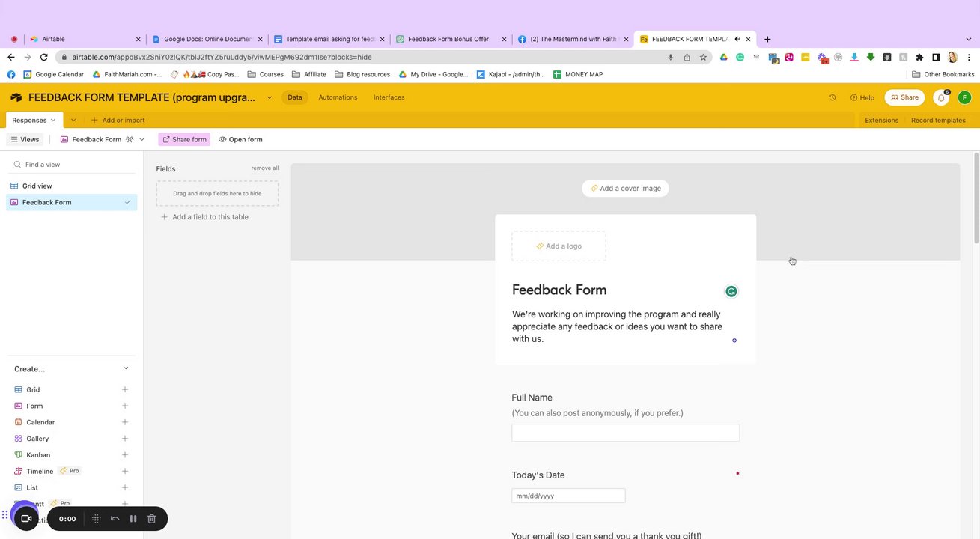Open the Airtable browser tab
The height and width of the screenshot is (539, 980).
point(84,39)
